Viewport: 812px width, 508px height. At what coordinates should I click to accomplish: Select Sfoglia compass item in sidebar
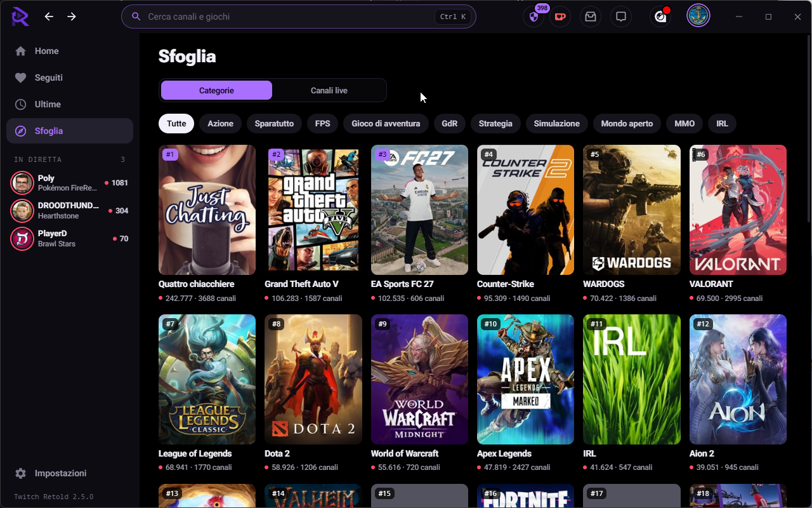click(x=70, y=131)
